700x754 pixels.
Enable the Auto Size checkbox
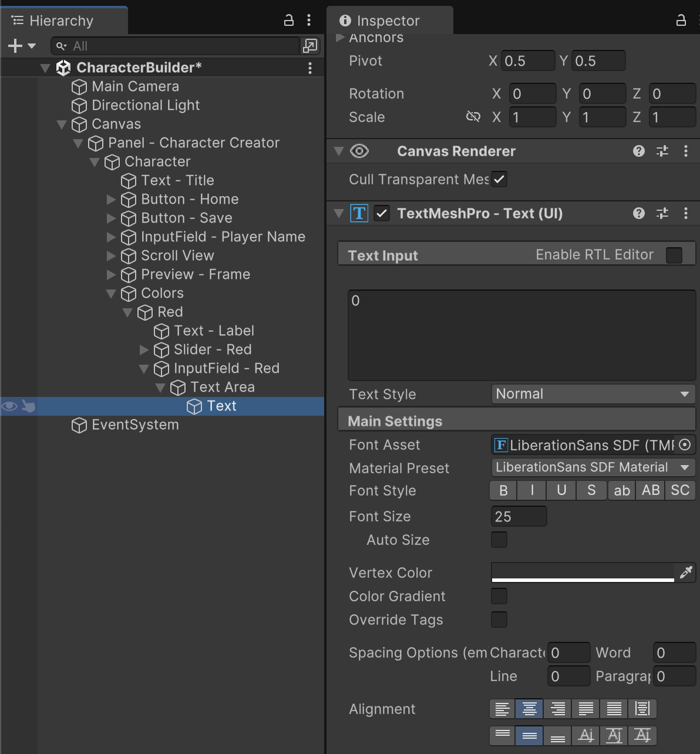click(499, 540)
